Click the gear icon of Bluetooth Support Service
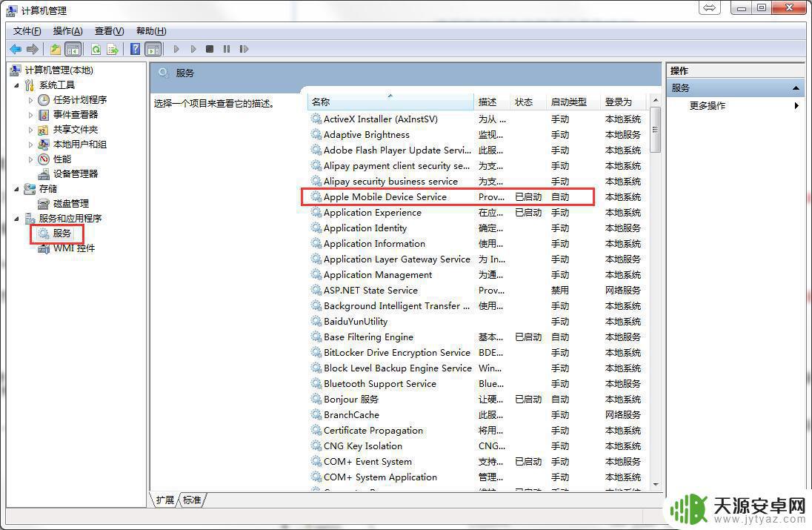 coord(316,384)
